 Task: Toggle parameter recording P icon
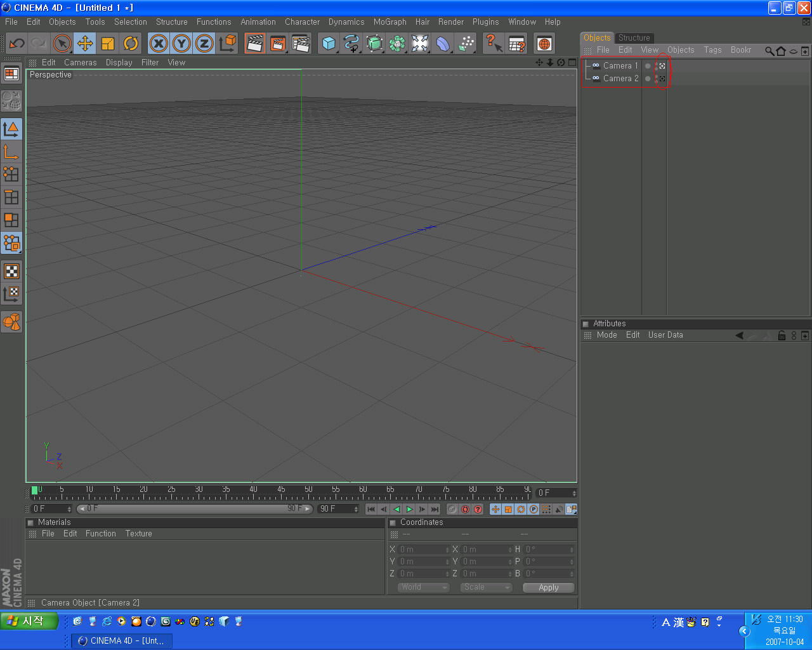534,509
